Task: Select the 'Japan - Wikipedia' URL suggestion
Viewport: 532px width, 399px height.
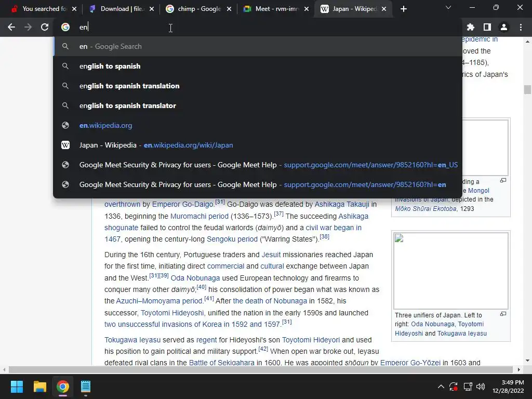Action: point(258,145)
